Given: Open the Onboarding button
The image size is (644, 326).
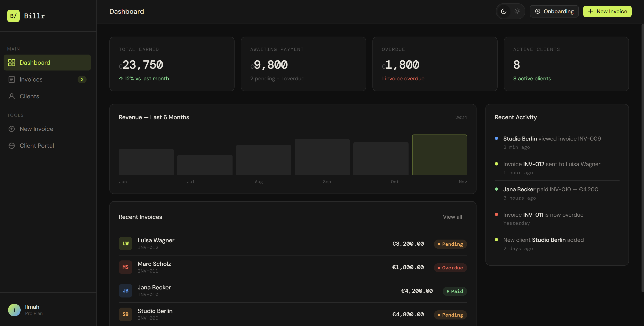Looking at the screenshot, I should [x=554, y=11].
